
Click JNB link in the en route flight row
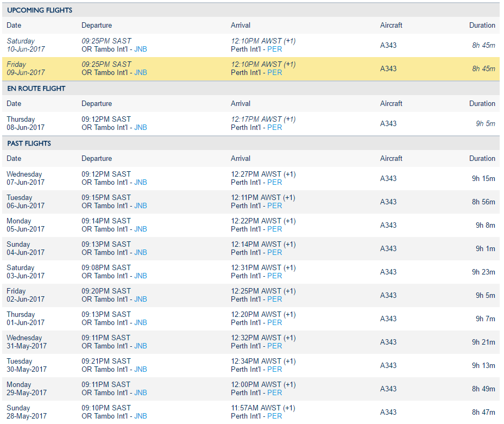click(x=141, y=128)
